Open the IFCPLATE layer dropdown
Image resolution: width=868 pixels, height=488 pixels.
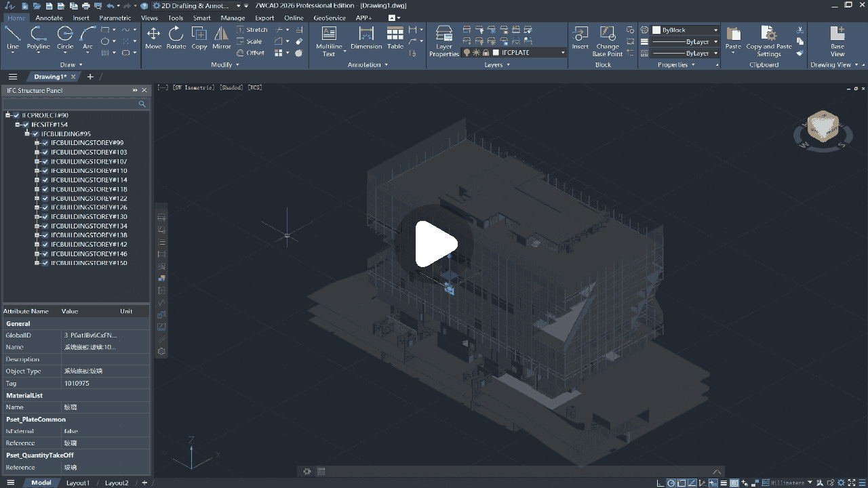563,53
